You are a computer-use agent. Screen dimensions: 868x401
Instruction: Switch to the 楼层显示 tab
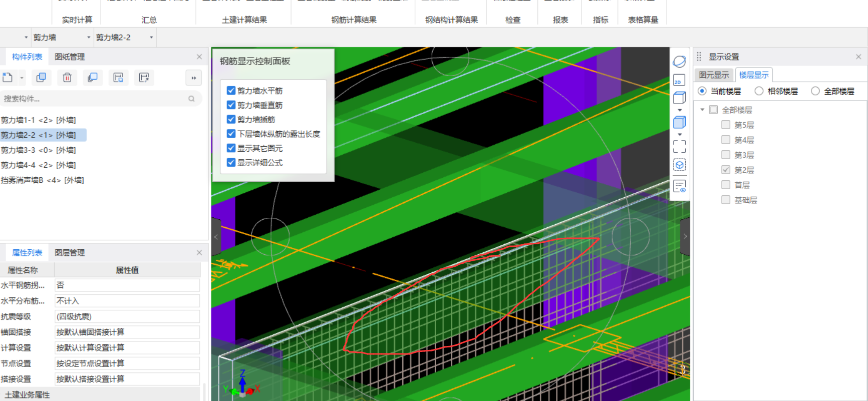(754, 75)
